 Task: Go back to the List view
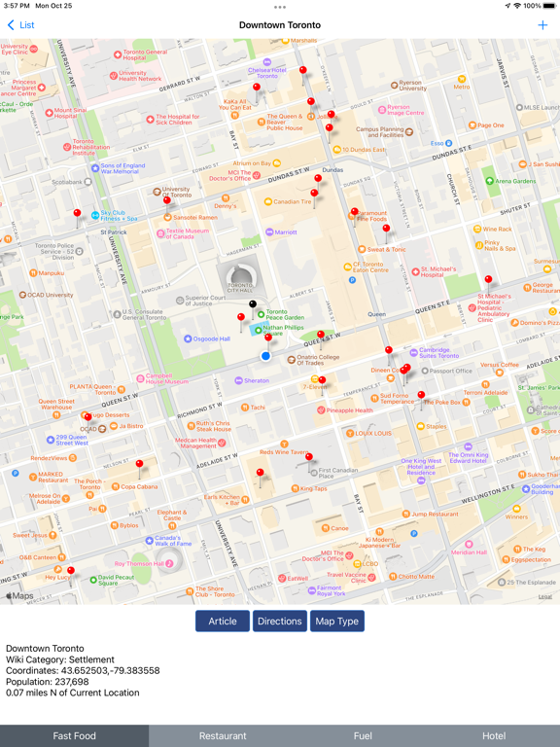click(21, 24)
